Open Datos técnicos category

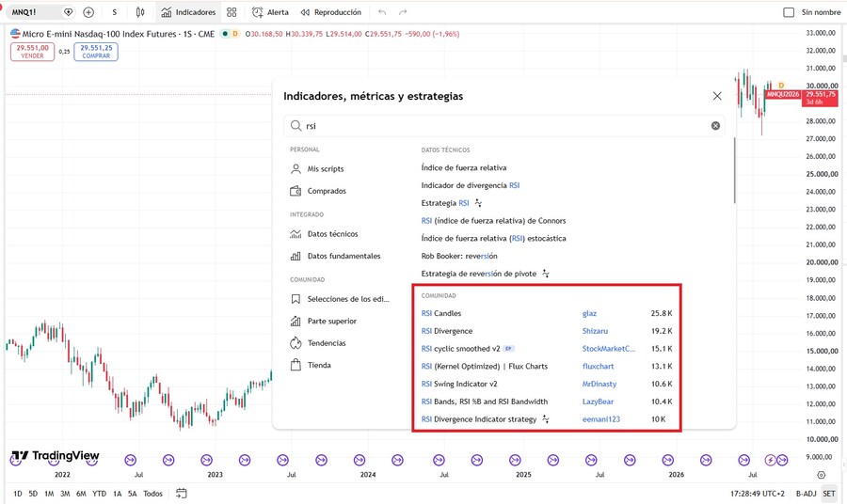[x=333, y=234]
